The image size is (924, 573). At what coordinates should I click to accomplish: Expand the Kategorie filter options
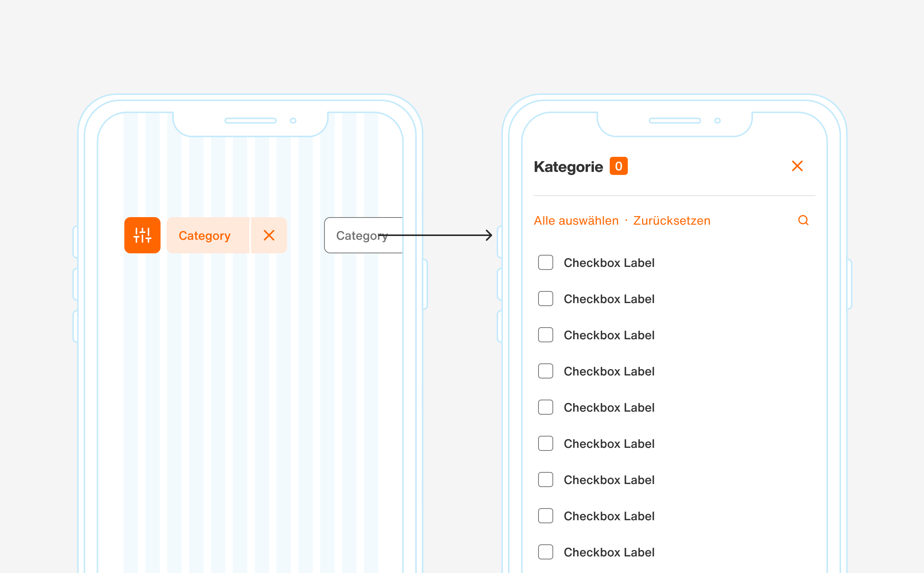[x=361, y=235]
